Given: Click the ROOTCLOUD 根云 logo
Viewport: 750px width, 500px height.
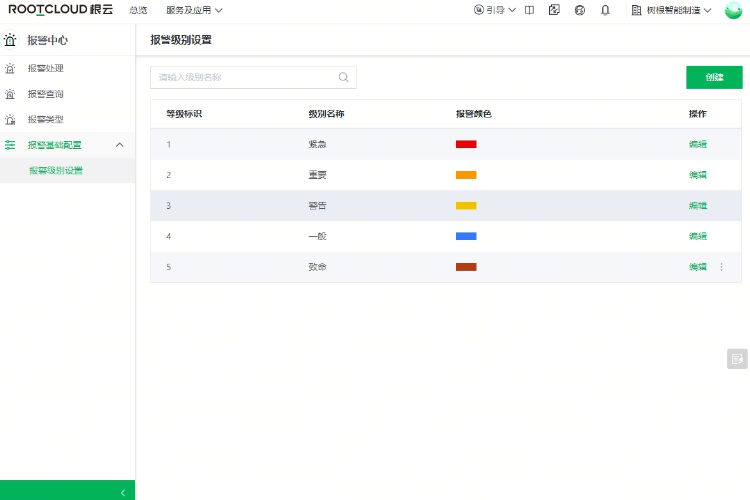Looking at the screenshot, I should tap(60, 10).
